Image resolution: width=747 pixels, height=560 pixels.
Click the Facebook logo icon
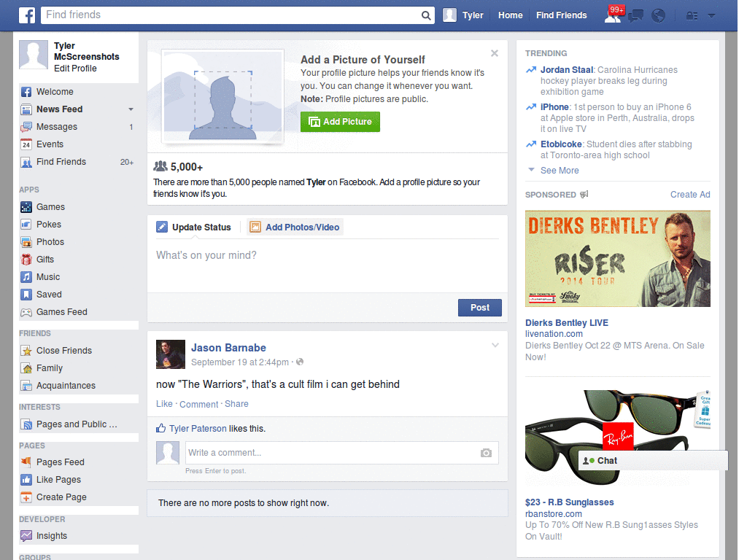pos(27,15)
